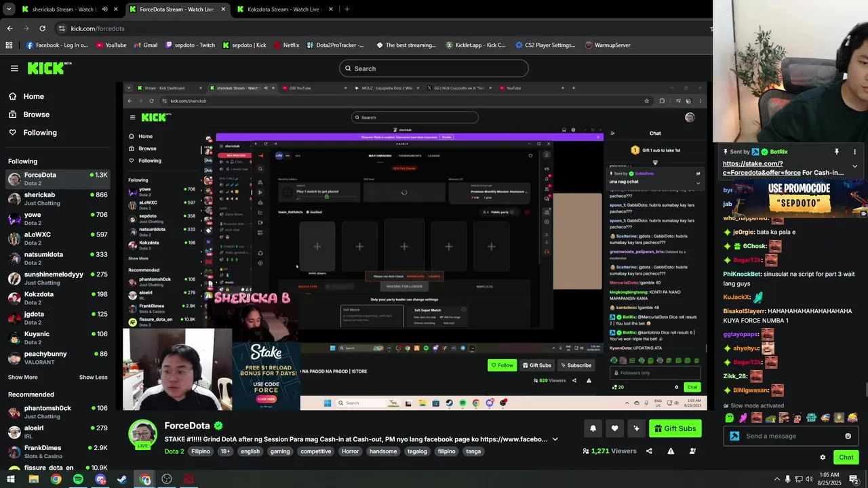Select the ForceDota Stream tab
This screenshot has width=868, height=488.
tap(176, 9)
